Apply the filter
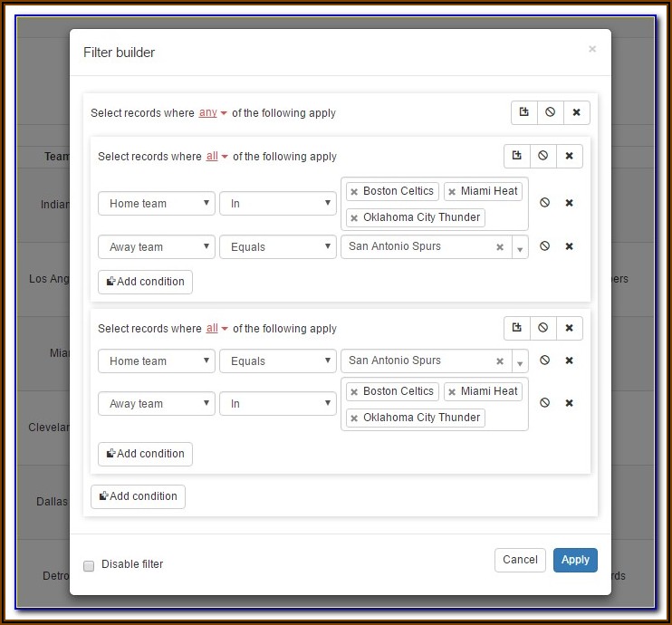Screen dimensions: 672x625 coord(575,560)
